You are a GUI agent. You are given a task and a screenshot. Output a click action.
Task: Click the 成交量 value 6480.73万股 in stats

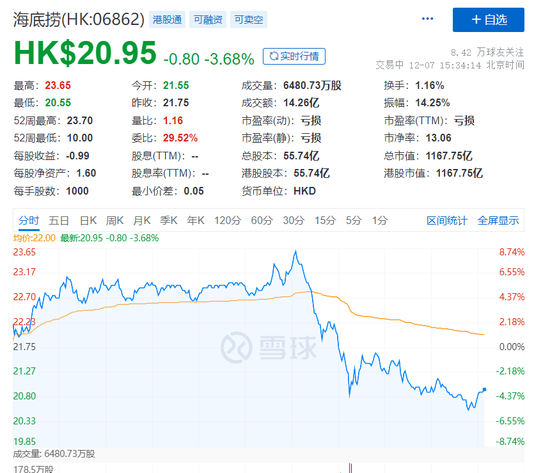(x=312, y=85)
